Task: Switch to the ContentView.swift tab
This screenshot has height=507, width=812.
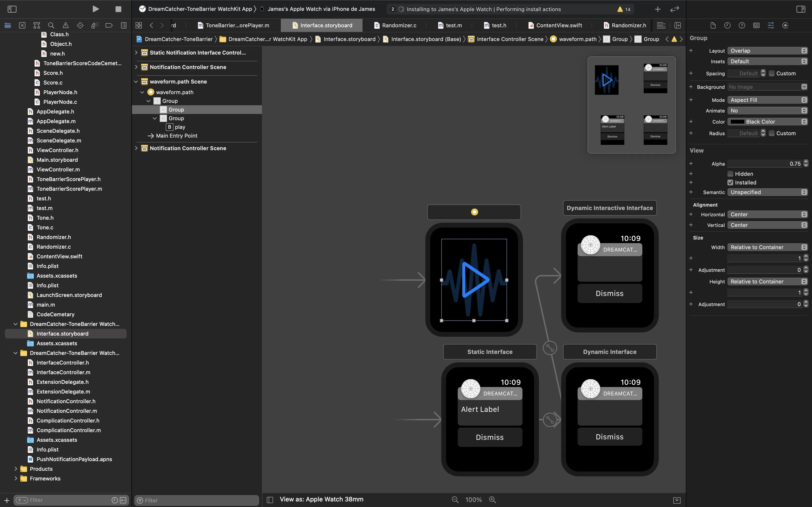Action: pos(559,25)
